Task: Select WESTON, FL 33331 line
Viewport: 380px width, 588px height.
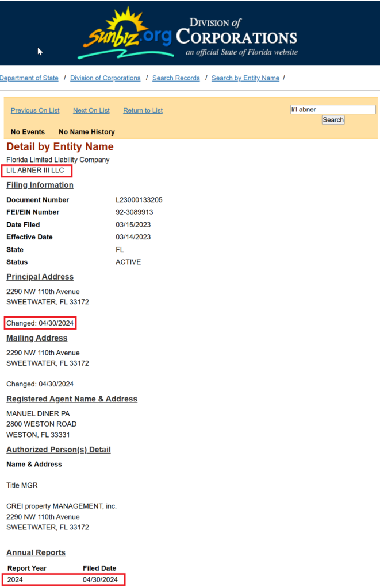Action: click(x=38, y=435)
